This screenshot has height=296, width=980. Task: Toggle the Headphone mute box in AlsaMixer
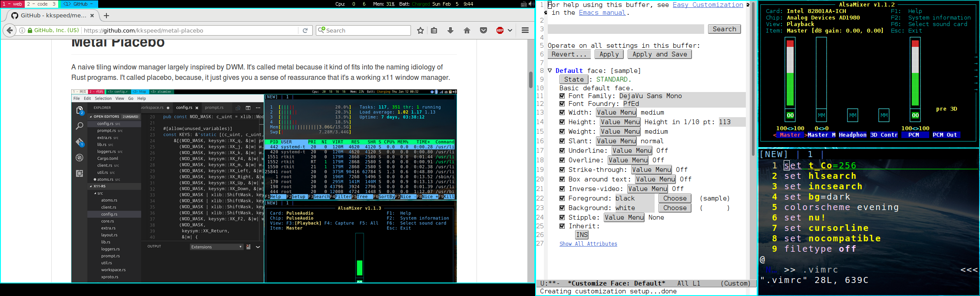(853, 115)
